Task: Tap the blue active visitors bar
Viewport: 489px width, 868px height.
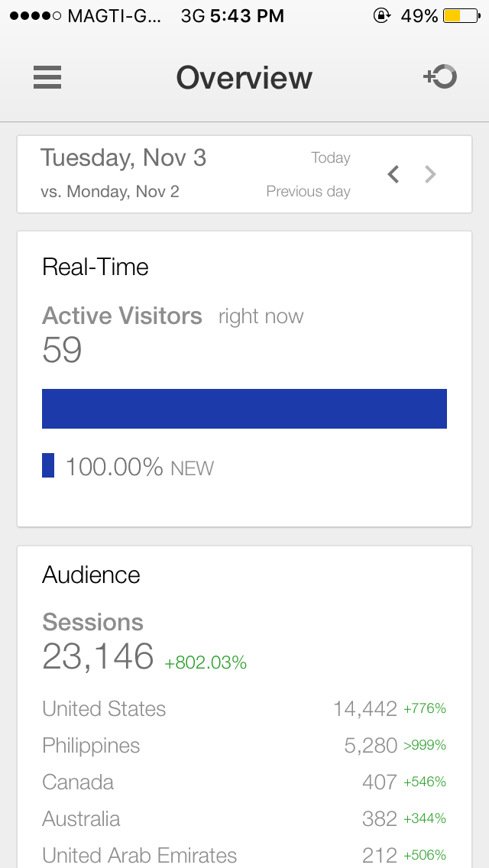Action: [244, 409]
